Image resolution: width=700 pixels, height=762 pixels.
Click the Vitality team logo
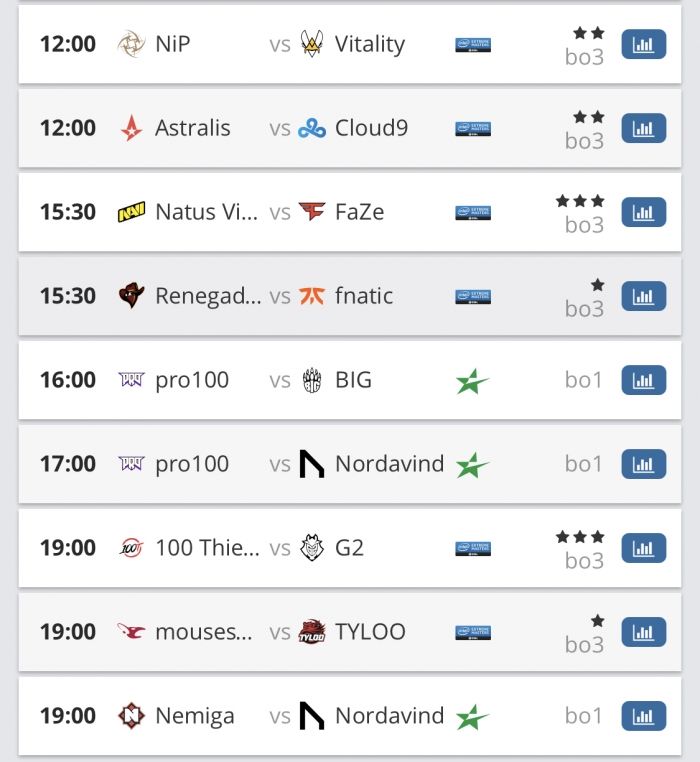[x=312, y=44]
